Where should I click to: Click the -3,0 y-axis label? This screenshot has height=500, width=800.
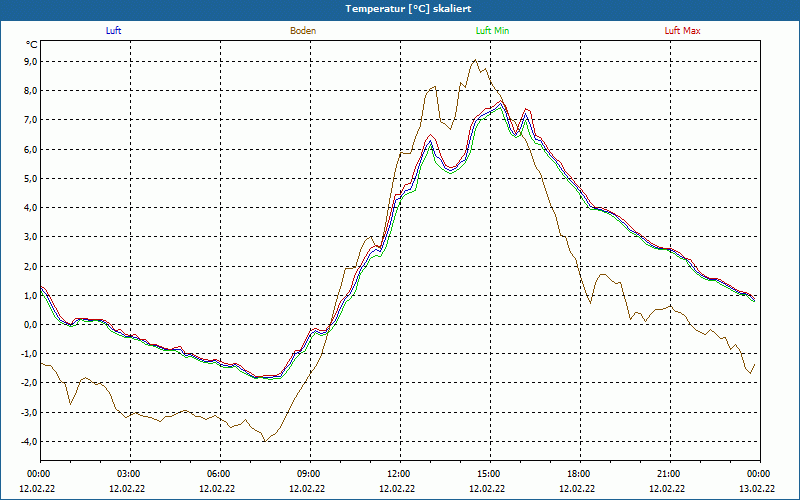coord(29,412)
